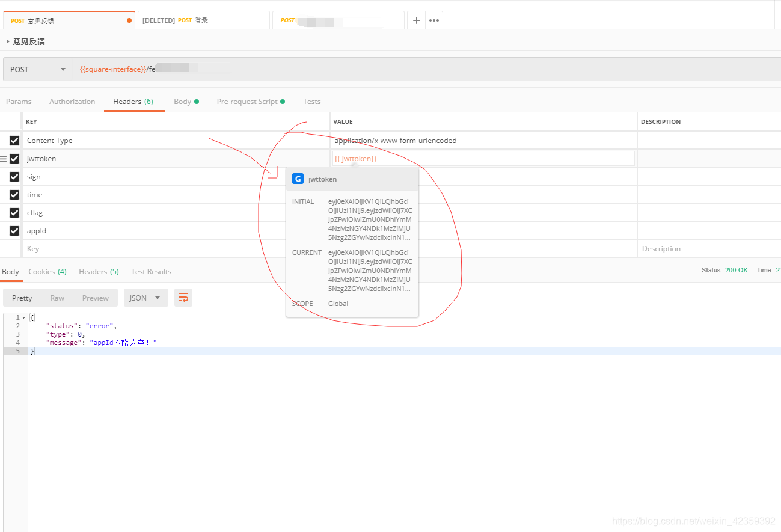Switch to response Cookies (4) tab
Viewport: 781px width, 532px height.
pyautogui.click(x=47, y=272)
